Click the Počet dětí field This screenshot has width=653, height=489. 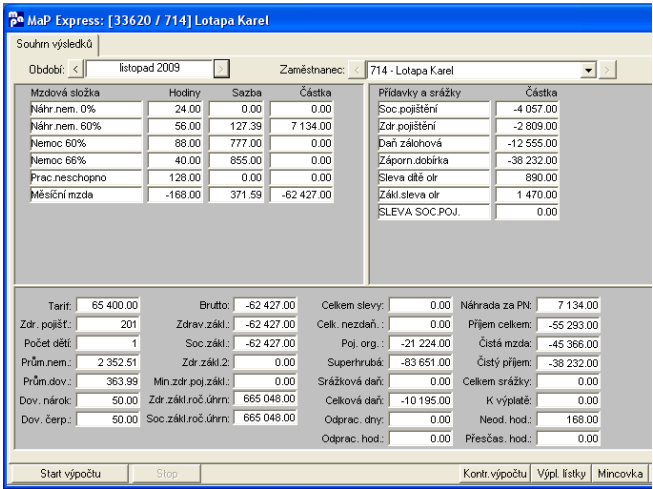pyautogui.click(x=108, y=344)
